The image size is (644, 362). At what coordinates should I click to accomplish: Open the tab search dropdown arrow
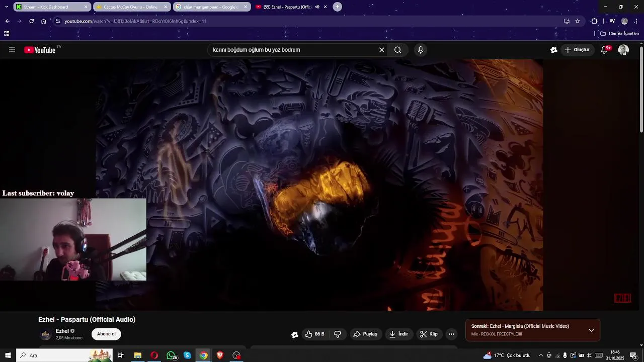point(6,7)
